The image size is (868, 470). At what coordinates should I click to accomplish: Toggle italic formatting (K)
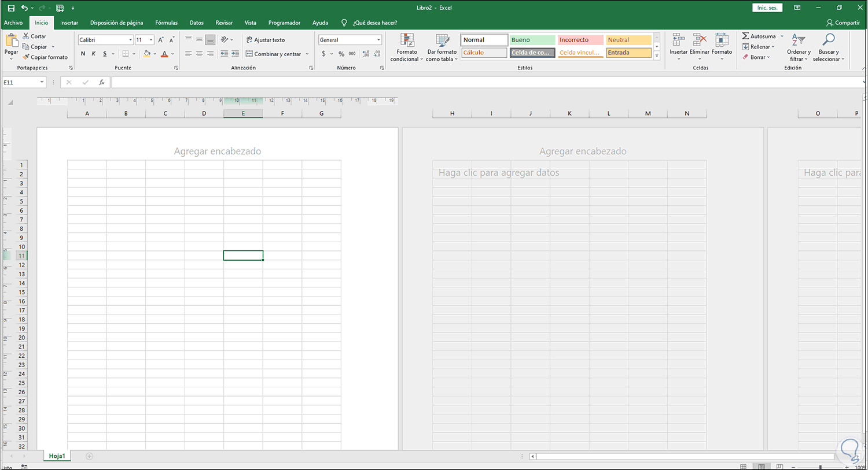(x=94, y=54)
